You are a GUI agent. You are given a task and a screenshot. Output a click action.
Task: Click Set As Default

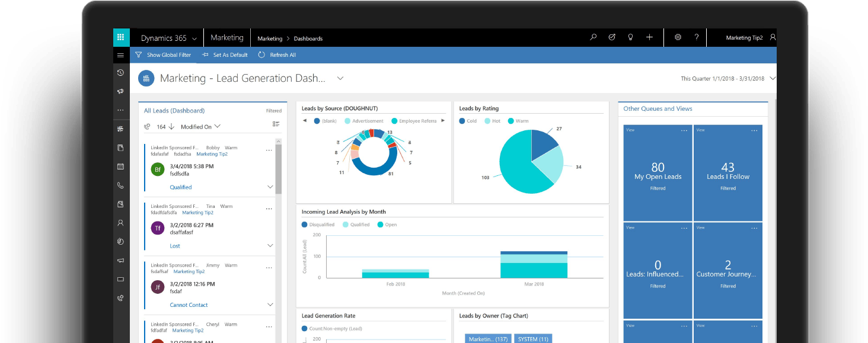[x=225, y=55]
